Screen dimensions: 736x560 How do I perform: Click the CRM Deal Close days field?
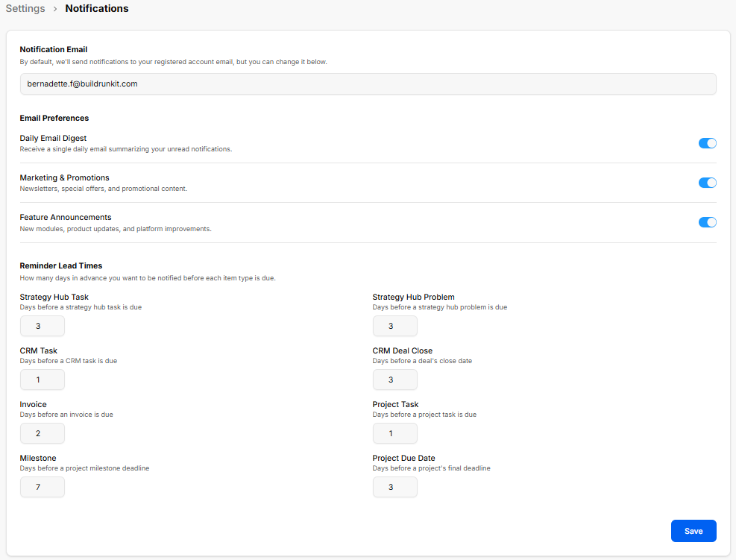(x=394, y=380)
